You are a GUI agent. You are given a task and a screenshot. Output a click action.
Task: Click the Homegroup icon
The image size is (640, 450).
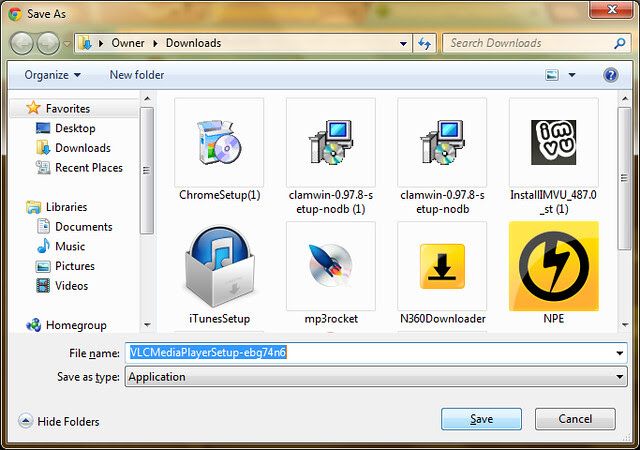click(33, 325)
